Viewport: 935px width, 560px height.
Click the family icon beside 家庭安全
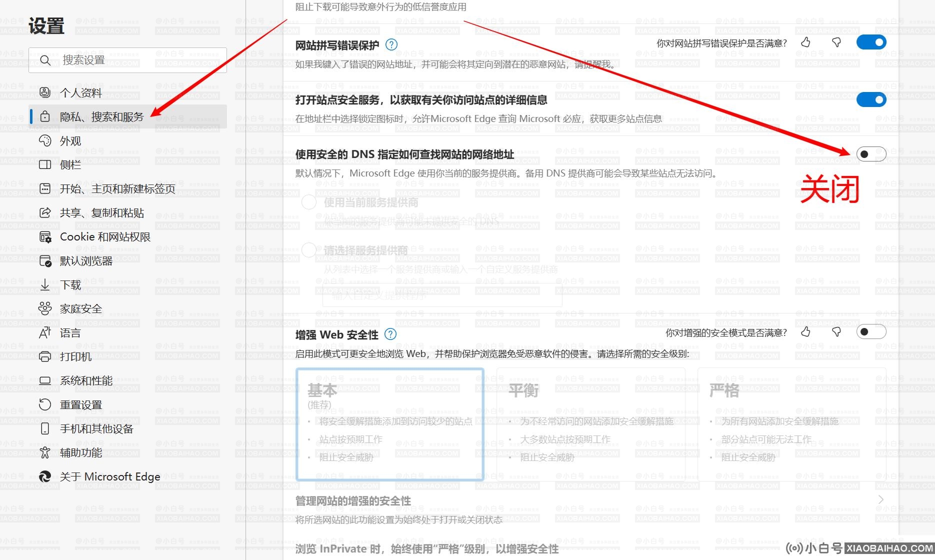45,308
